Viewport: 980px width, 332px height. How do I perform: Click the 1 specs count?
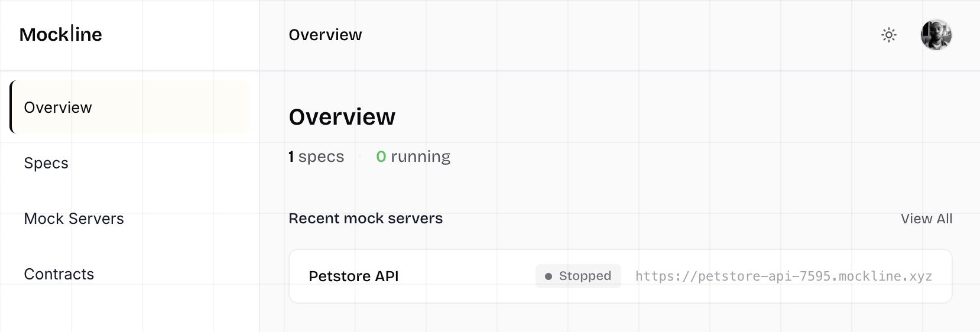click(x=316, y=157)
